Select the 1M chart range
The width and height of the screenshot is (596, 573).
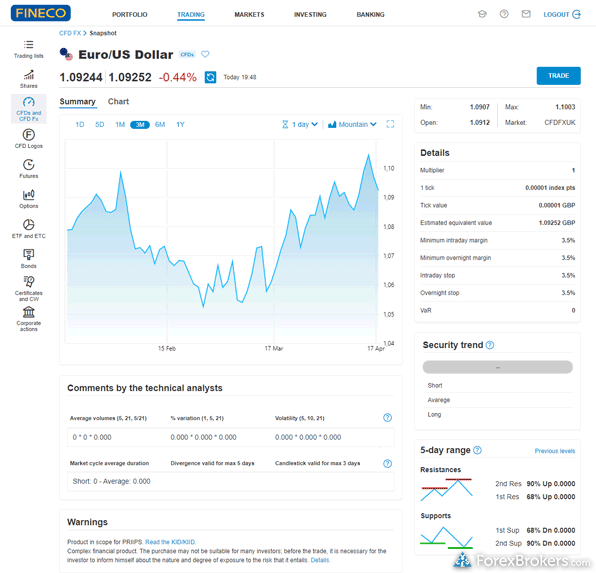coord(120,125)
